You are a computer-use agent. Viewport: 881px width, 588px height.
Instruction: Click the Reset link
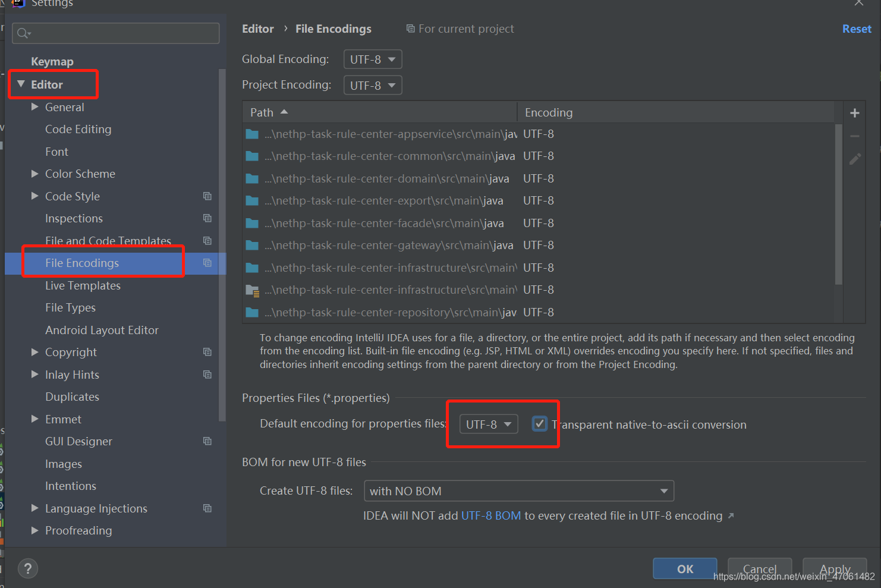pyautogui.click(x=857, y=29)
